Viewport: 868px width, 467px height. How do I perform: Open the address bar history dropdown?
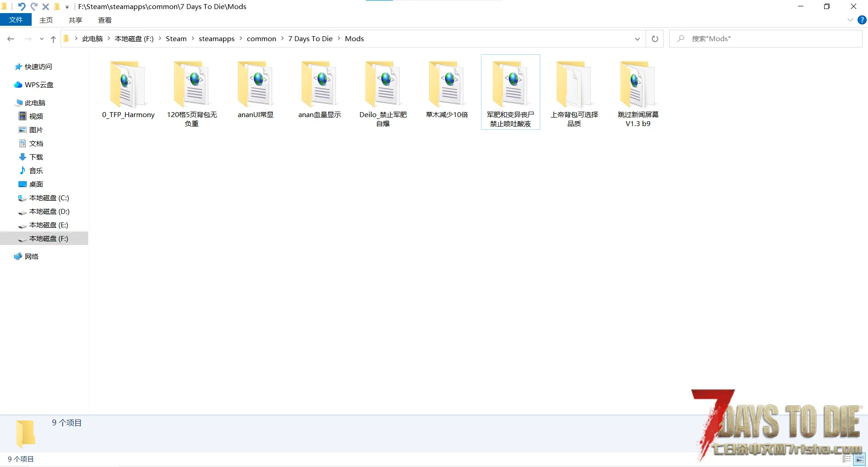point(637,39)
